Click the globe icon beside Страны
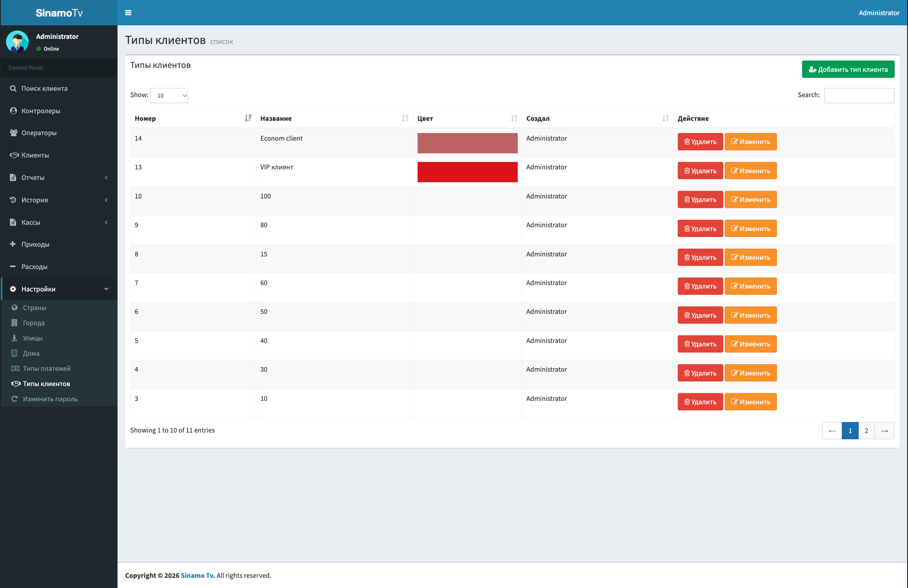 point(14,308)
